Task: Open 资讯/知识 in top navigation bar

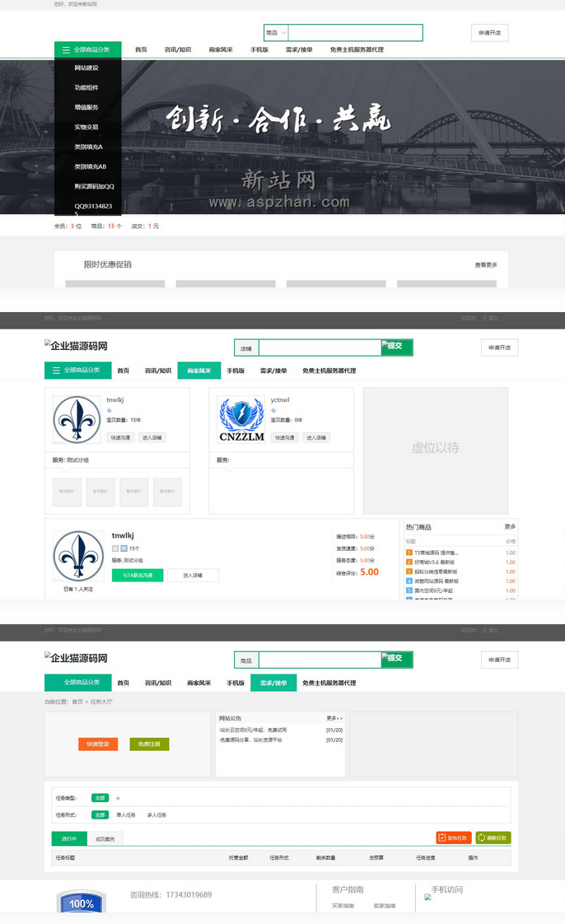Action: [178, 50]
